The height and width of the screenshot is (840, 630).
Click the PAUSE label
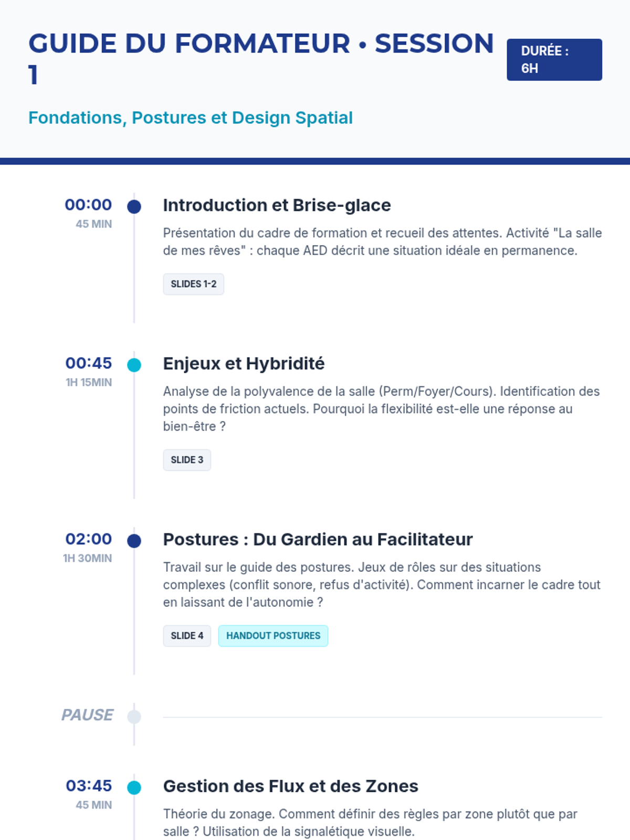click(87, 715)
